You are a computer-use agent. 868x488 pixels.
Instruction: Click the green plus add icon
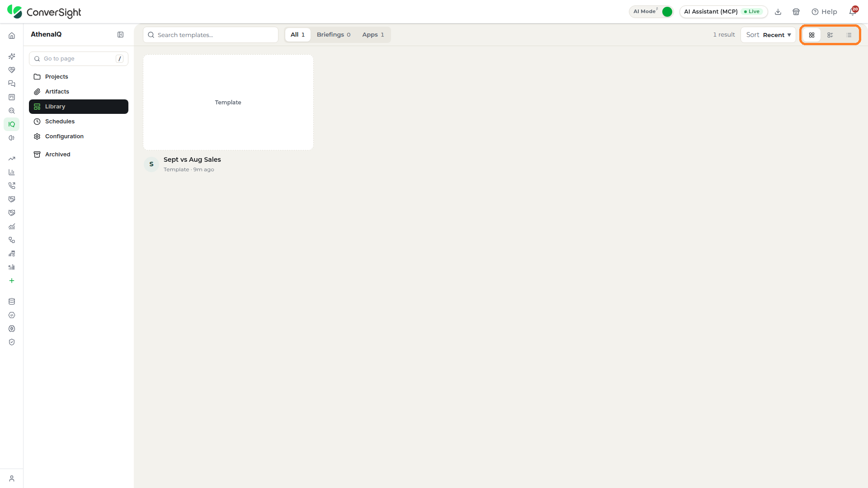[x=12, y=281]
